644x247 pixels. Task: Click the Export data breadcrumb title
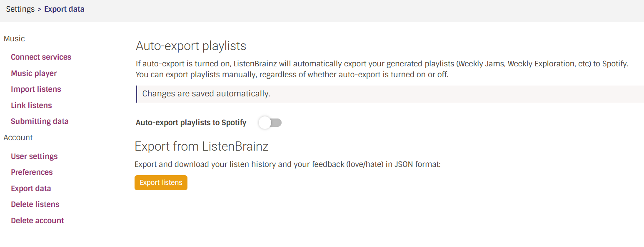tap(64, 9)
